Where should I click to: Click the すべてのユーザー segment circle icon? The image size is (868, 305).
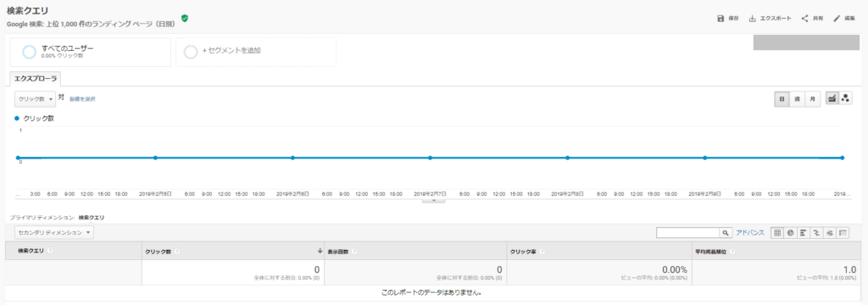click(29, 52)
